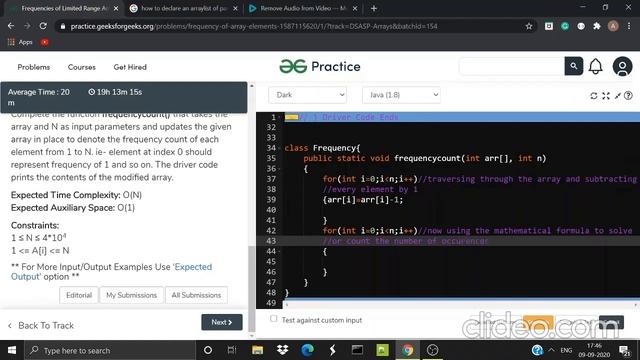This screenshot has width=640, height=360.
Task: Open Cortana circle on taskbar
Action: (208, 350)
